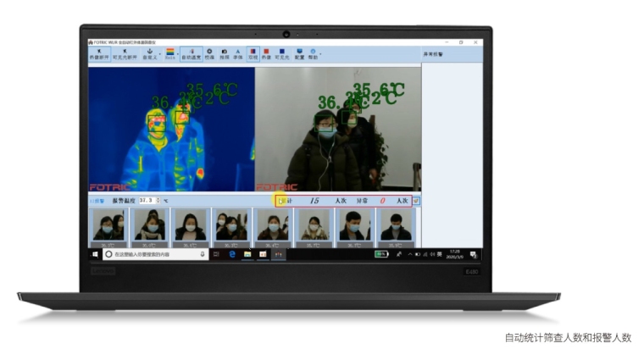Click the 口报警 alarm link

pyautogui.click(x=97, y=201)
